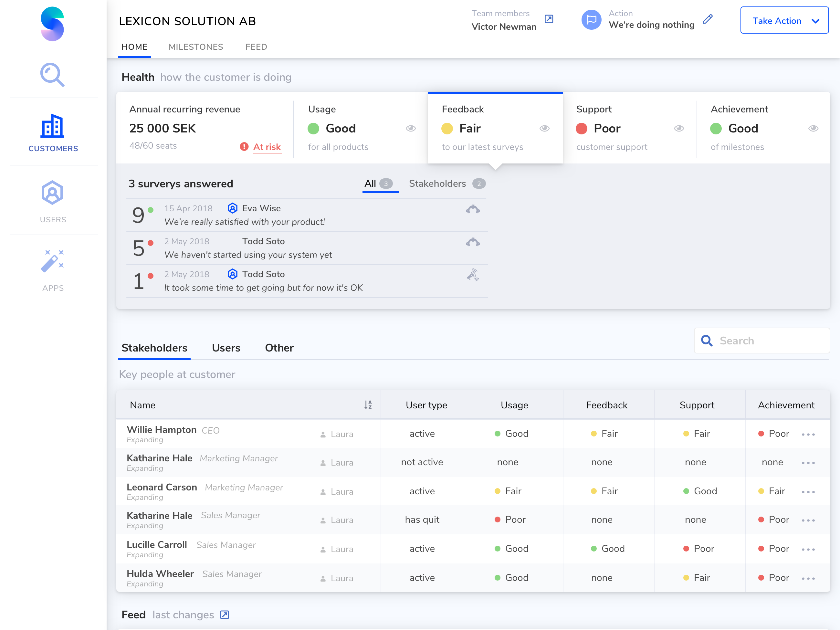This screenshot has height=630, width=840.
Task: Toggle eye icon on Support card
Action: [678, 128]
